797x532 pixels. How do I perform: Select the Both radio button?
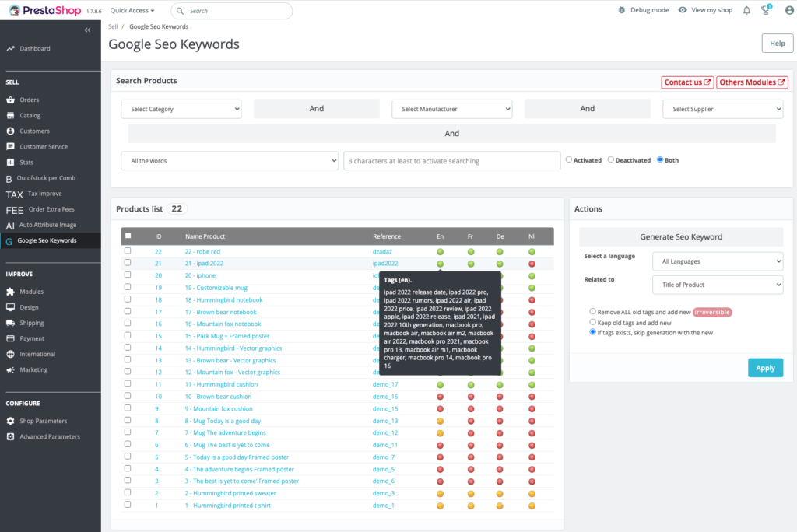click(x=660, y=159)
